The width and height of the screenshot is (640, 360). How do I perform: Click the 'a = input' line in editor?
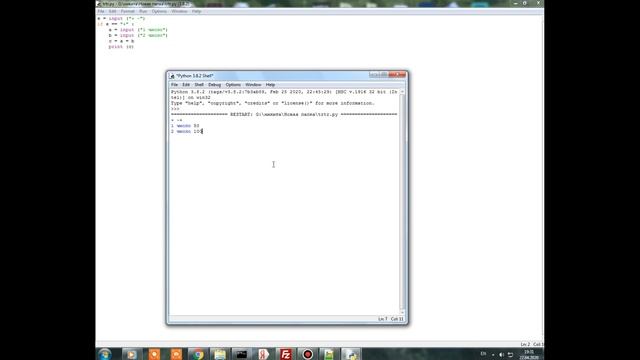pos(138,30)
